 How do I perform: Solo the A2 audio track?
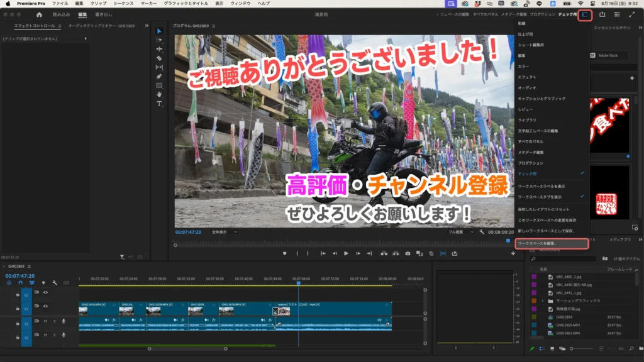pyautogui.click(x=54, y=335)
